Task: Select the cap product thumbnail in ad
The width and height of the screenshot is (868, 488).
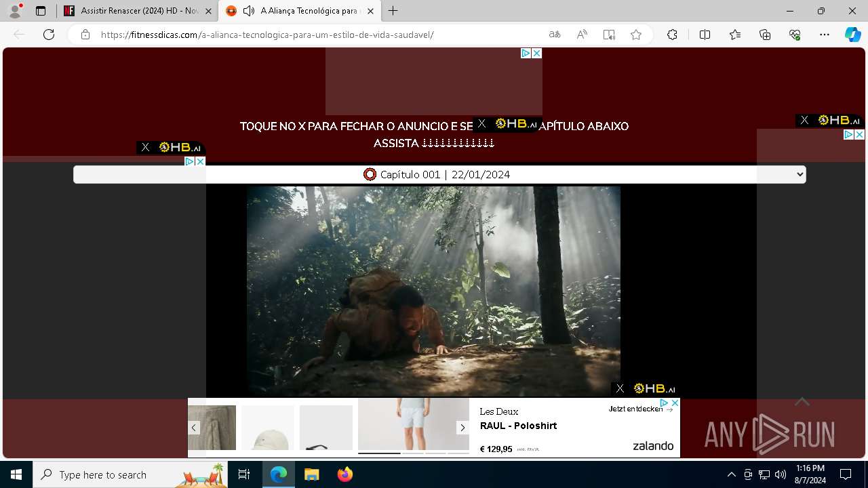Action: point(268,428)
